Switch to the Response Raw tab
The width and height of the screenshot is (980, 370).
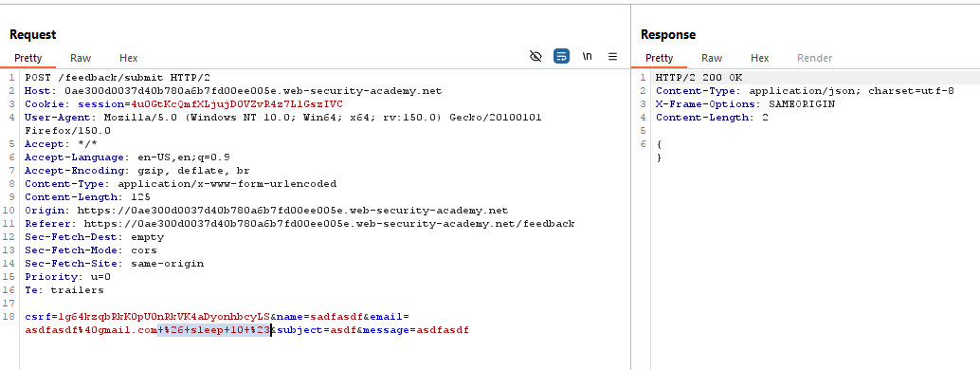pos(712,58)
